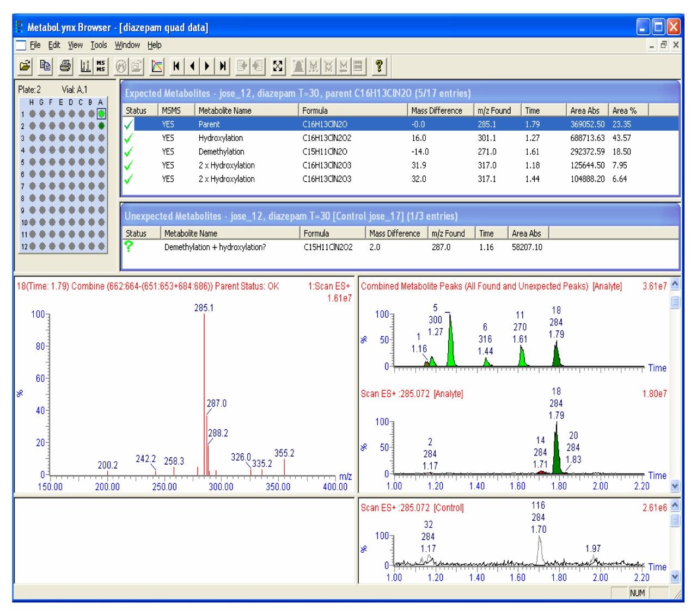This screenshot has width=697, height=616.
Task: Click Formula header in Unexpected Metabolites table
Action: [x=332, y=233]
